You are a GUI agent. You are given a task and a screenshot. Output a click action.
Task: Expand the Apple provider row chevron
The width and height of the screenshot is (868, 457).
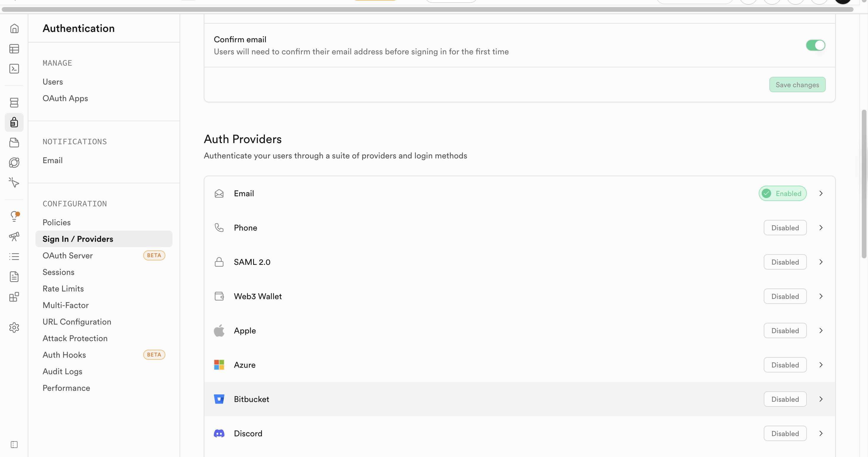click(821, 330)
